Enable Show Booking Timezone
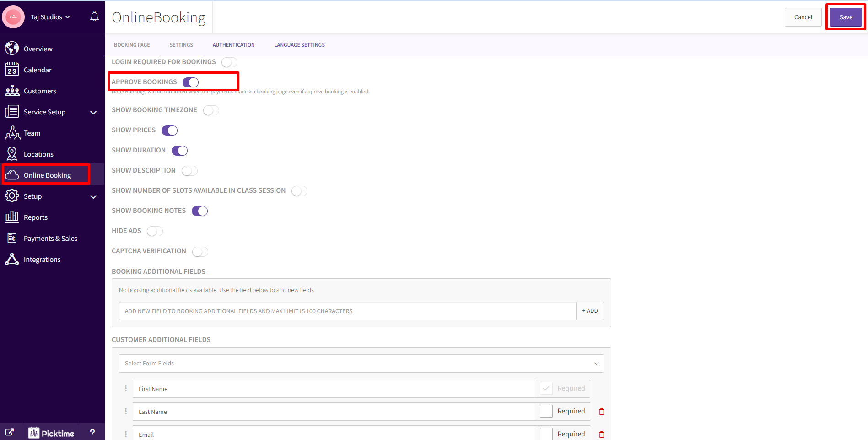 [211, 110]
